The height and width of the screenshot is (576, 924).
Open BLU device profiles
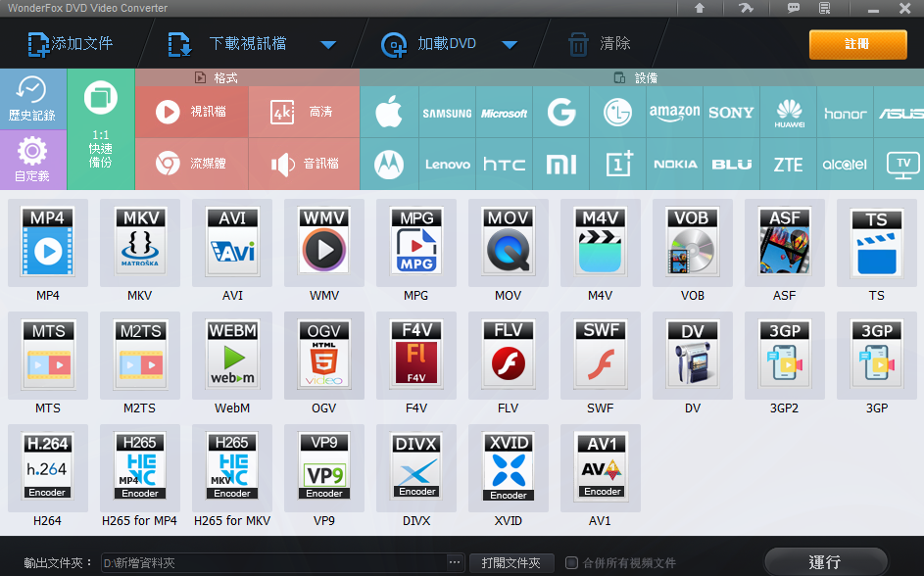[731, 165]
